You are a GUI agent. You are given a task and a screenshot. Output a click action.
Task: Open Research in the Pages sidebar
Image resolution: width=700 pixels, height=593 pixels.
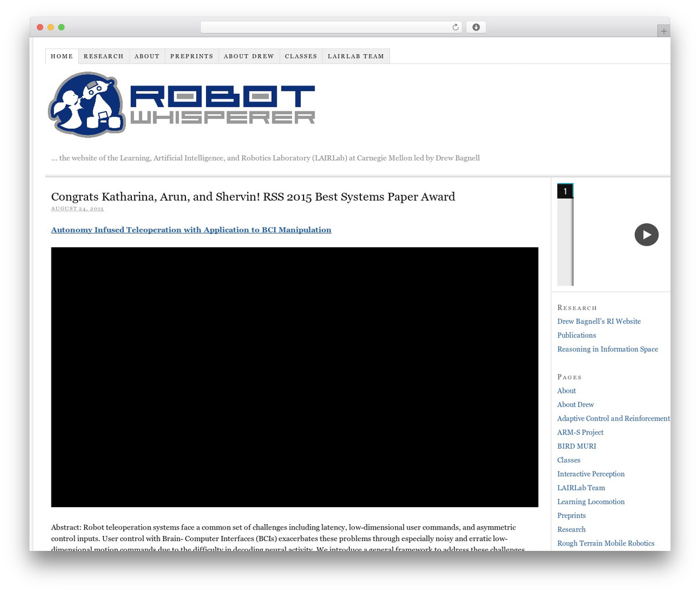[x=571, y=529]
